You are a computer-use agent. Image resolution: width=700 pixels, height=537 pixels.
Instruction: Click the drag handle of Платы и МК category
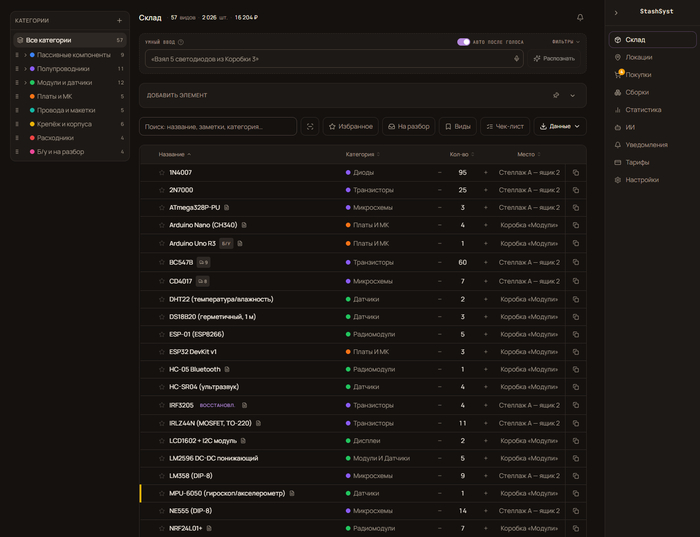(x=17, y=96)
